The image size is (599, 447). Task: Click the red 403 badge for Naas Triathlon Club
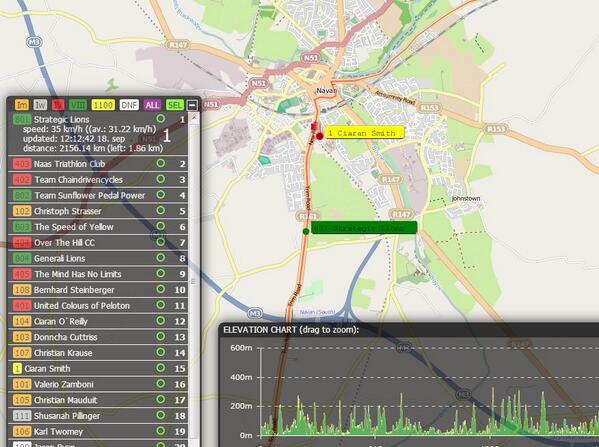(22, 164)
